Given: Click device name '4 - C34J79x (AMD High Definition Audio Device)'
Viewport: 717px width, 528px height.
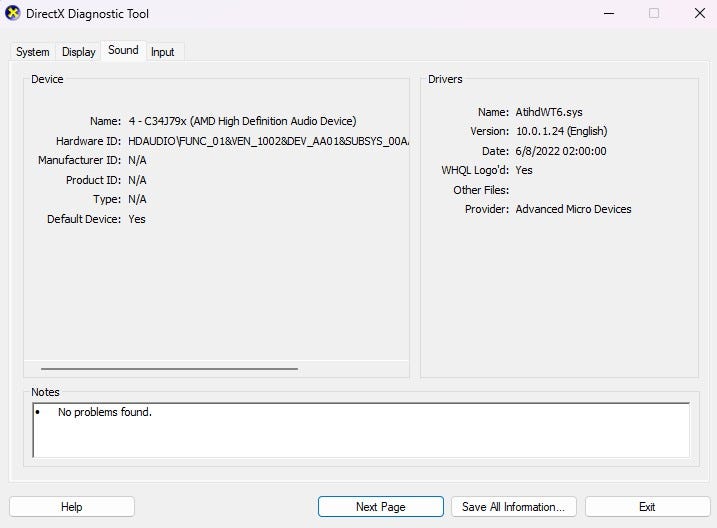Looking at the screenshot, I should (242, 121).
